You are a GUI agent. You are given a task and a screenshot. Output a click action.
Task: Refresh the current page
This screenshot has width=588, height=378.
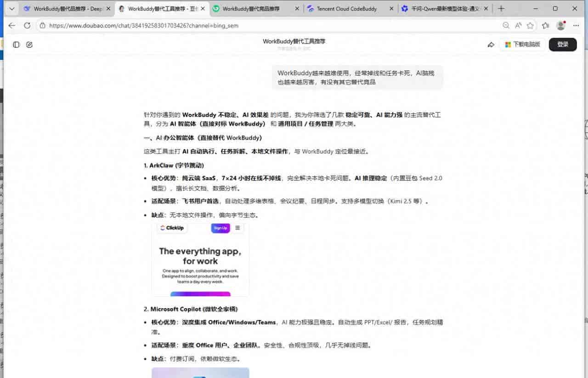[27, 26]
